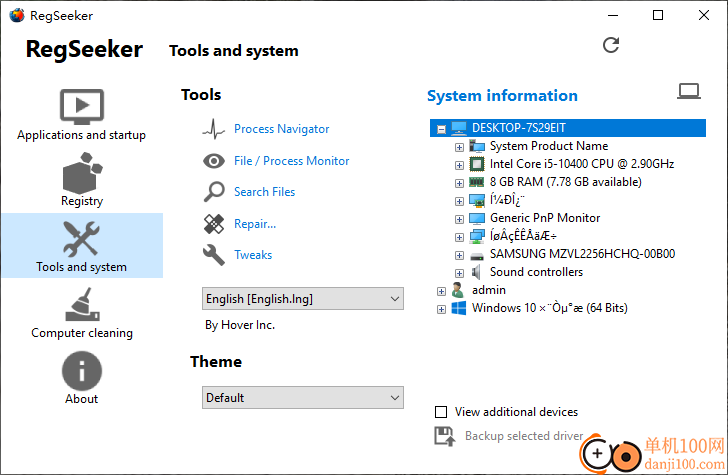Expand the System Product Name node
The height and width of the screenshot is (475, 728).
tap(459, 147)
